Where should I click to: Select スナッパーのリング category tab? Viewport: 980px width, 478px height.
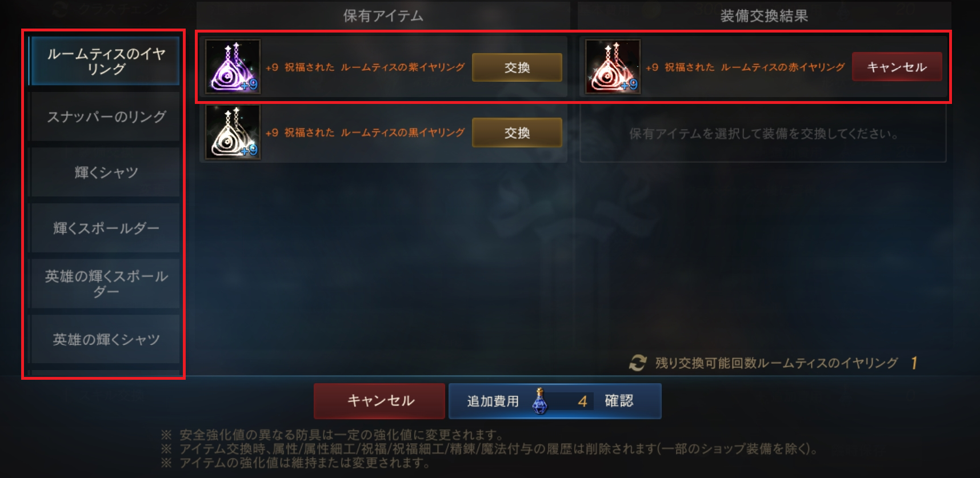tap(105, 117)
